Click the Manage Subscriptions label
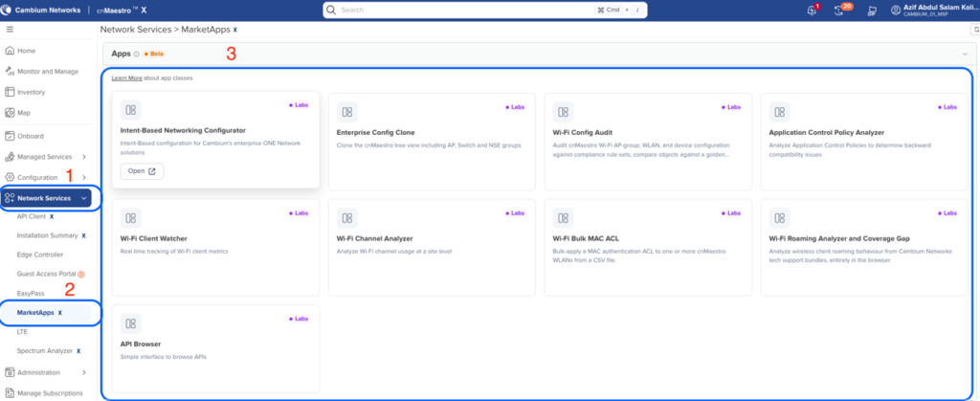 pos(50,393)
